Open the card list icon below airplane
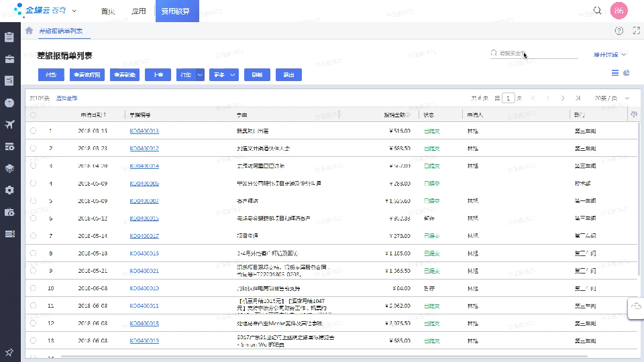Image resolution: width=644 pixels, height=362 pixels. pos(9,147)
